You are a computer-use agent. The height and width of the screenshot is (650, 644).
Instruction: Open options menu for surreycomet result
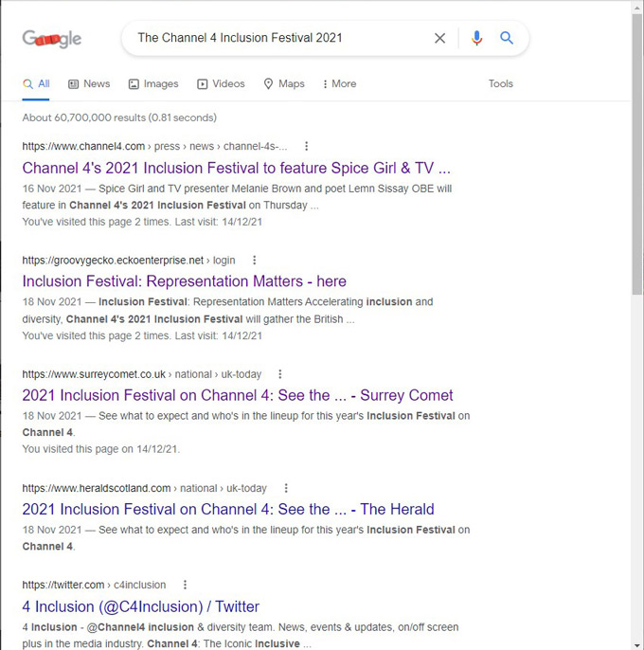coord(280,374)
